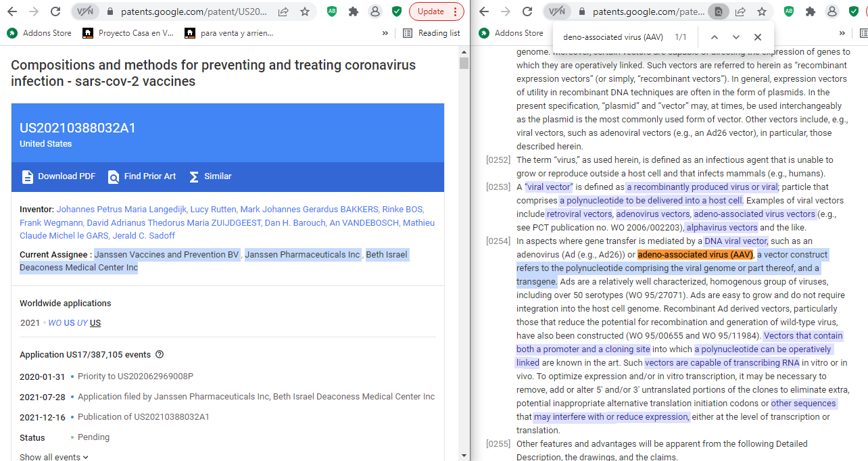Open extensions puzzle icon in left window

click(x=353, y=11)
